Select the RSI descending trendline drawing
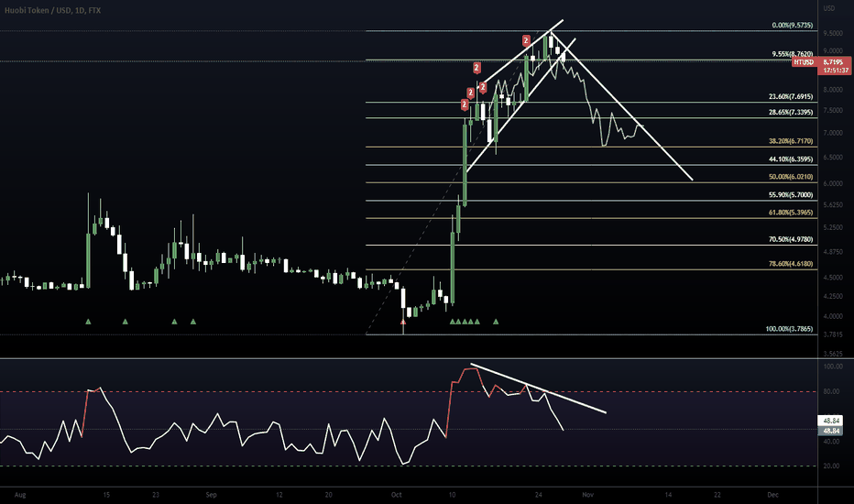The height and width of the screenshot is (504, 854). 538,388
